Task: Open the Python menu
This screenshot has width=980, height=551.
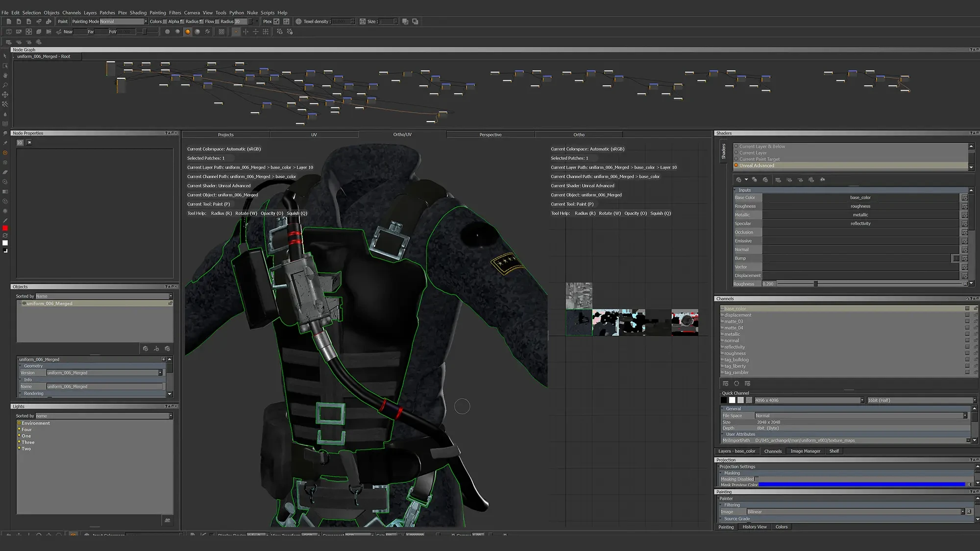Action: point(237,13)
